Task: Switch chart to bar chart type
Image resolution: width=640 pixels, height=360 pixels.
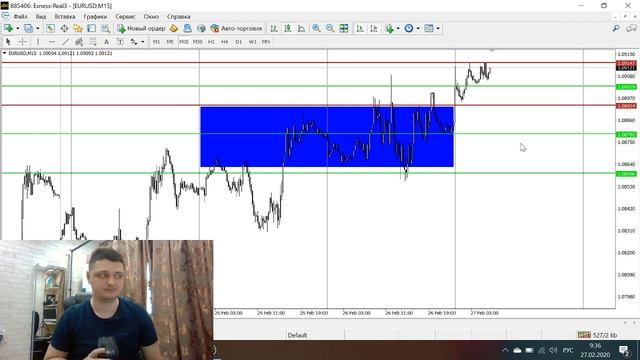Action: [274, 28]
